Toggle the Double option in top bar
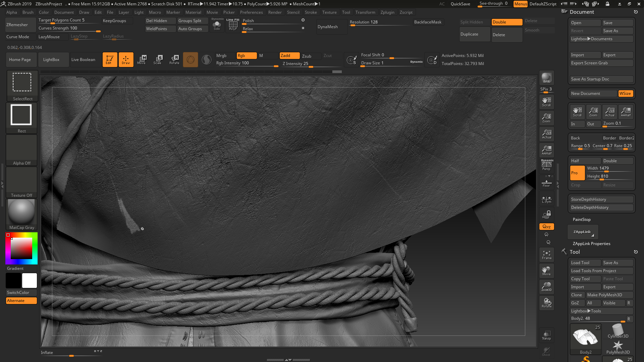Image resolution: width=644 pixels, height=362 pixels. pyautogui.click(x=507, y=22)
